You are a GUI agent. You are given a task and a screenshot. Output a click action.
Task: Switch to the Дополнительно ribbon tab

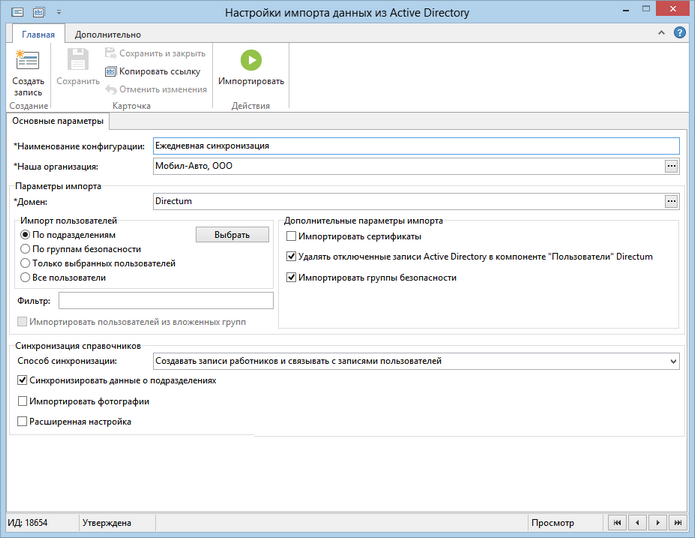(x=108, y=35)
